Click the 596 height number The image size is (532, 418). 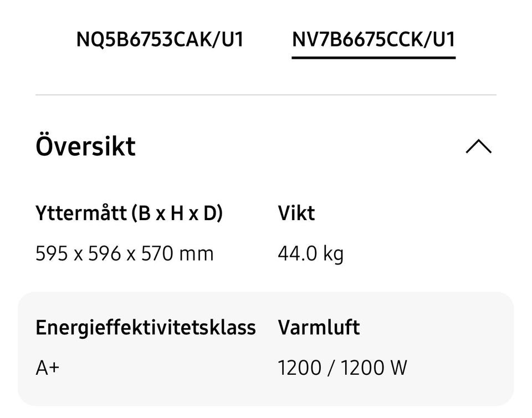tap(105, 254)
